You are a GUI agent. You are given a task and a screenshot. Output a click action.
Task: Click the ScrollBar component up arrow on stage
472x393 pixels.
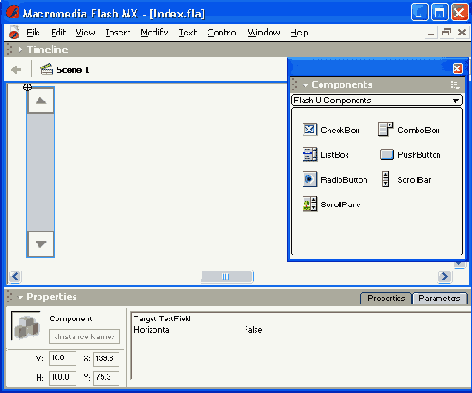tap(41, 100)
